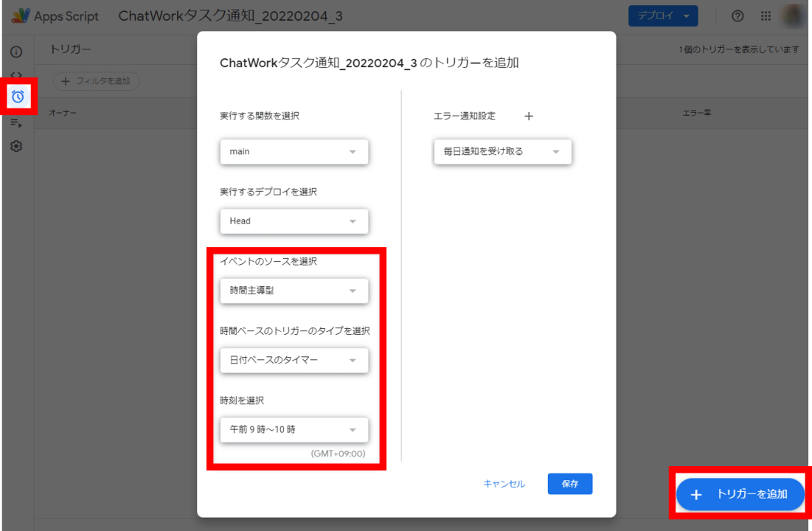Open the 午前9時～10時 time dropdown
Viewport: 812px width, 531px height.
click(x=294, y=429)
